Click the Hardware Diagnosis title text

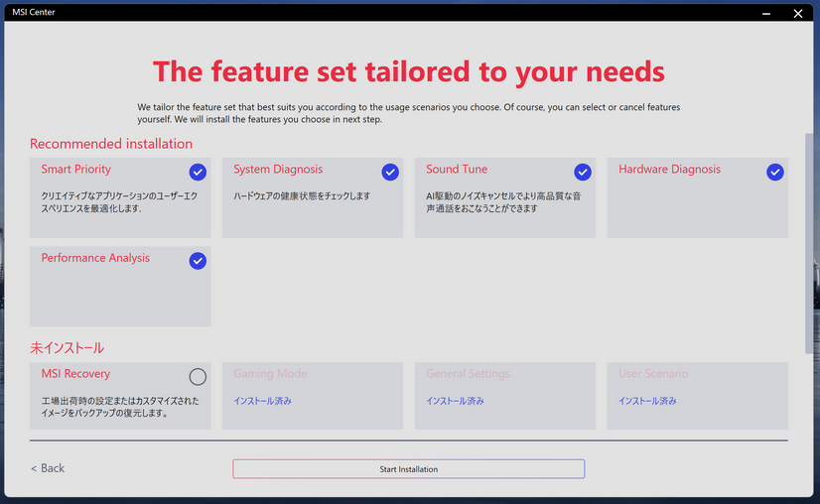click(x=669, y=170)
